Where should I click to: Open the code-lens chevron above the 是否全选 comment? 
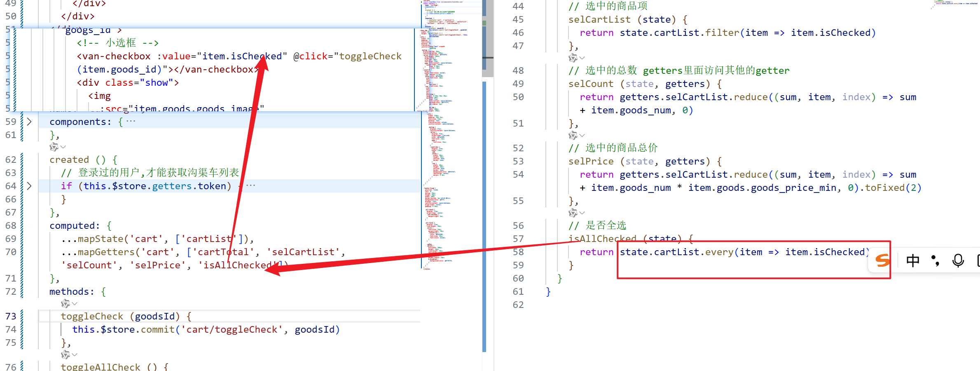point(582,213)
